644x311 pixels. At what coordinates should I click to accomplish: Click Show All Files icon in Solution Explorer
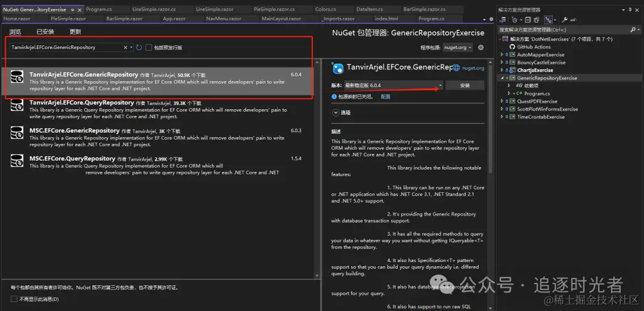tap(537, 20)
